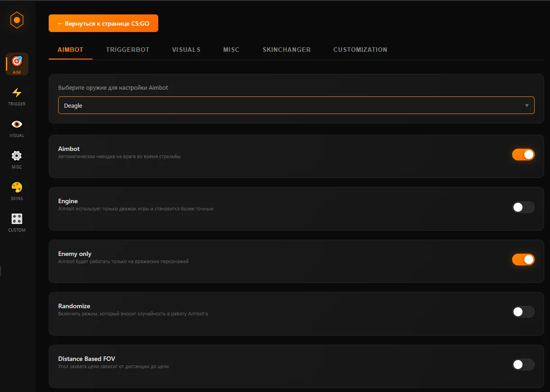Open the CUSTOMIZATION tab
Viewport: 550px width, 392px height.
[360, 50]
